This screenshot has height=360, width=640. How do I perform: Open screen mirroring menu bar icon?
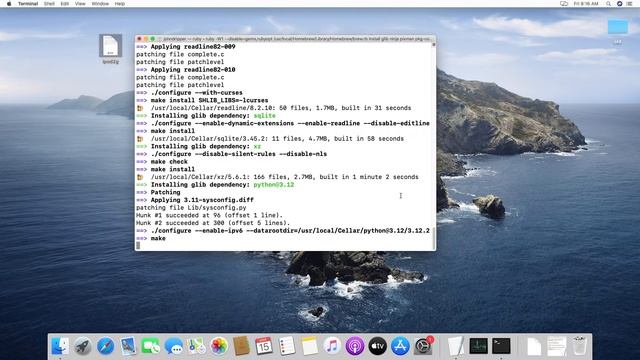click(564, 4)
